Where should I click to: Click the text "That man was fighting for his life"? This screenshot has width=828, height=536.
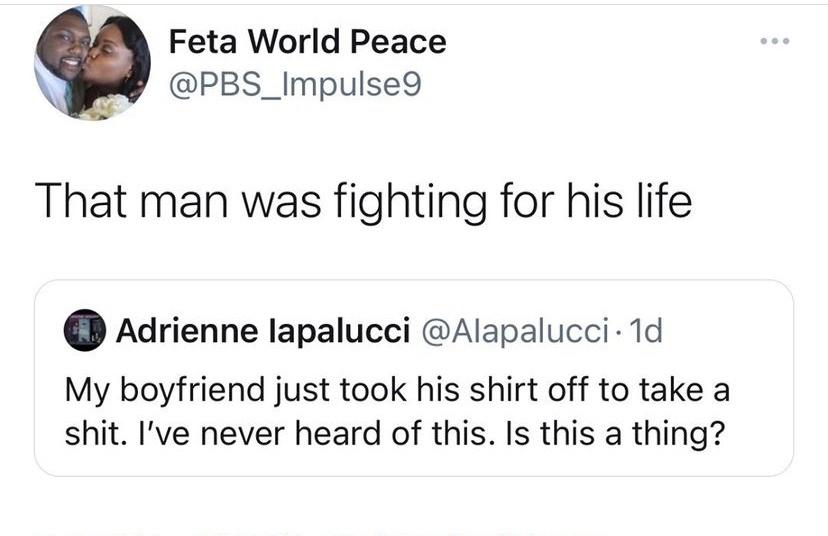(363, 201)
